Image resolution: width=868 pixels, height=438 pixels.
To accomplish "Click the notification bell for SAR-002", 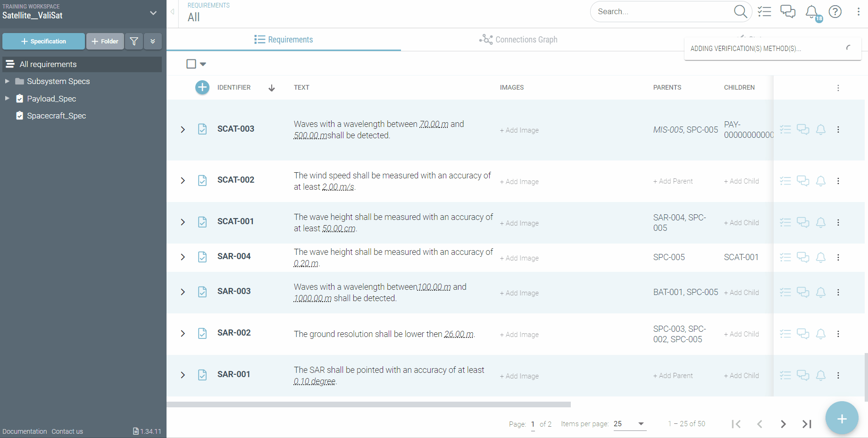I will 821,334.
